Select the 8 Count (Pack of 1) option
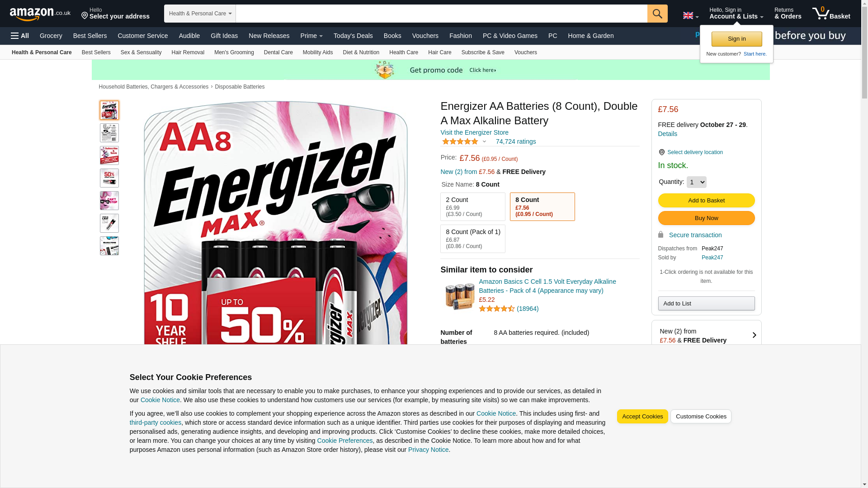The image size is (868, 488). pyautogui.click(x=473, y=239)
